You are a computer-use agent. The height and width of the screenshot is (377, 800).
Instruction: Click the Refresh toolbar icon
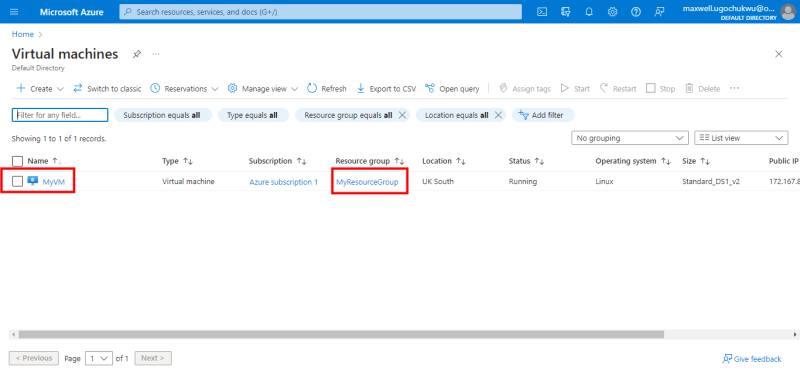pyautogui.click(x=312, y=88)
